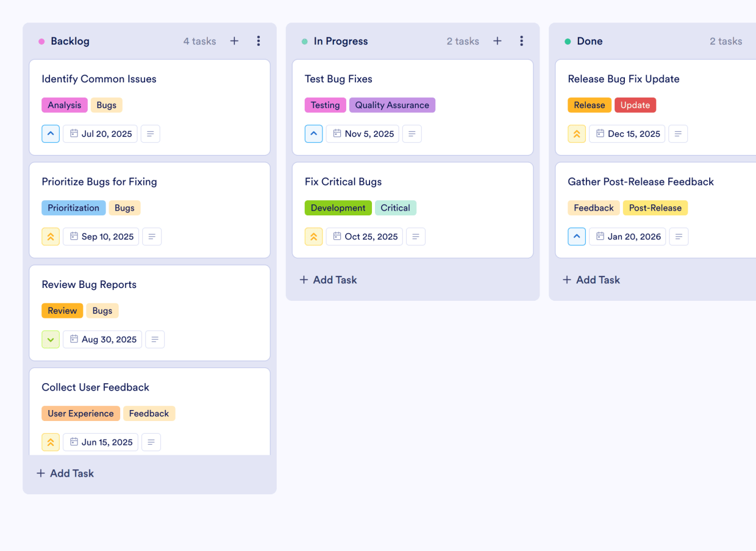Select the Done column title
The width and height of the screenshot is (756, 551).
point(590,41)
